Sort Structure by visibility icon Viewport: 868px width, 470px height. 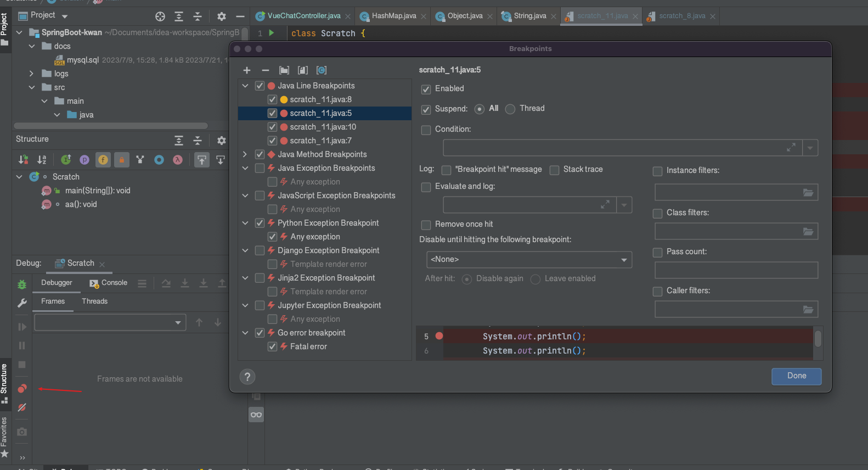coord(23,160)
